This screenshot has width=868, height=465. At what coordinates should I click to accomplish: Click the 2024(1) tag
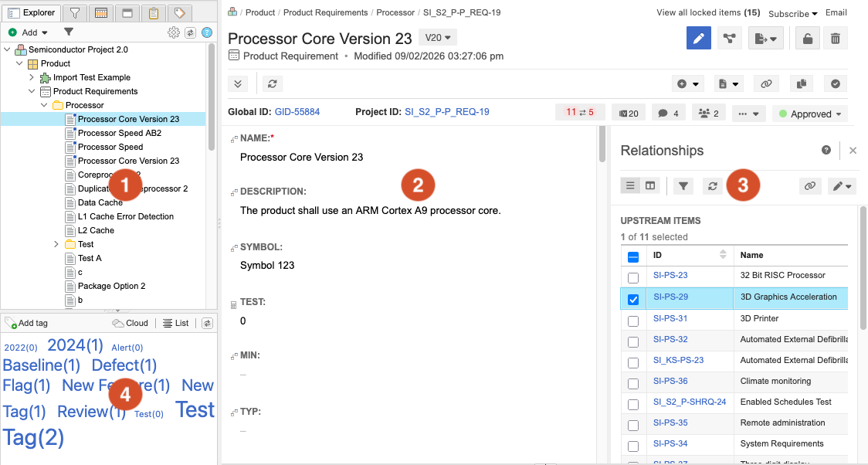pos(75,345)
